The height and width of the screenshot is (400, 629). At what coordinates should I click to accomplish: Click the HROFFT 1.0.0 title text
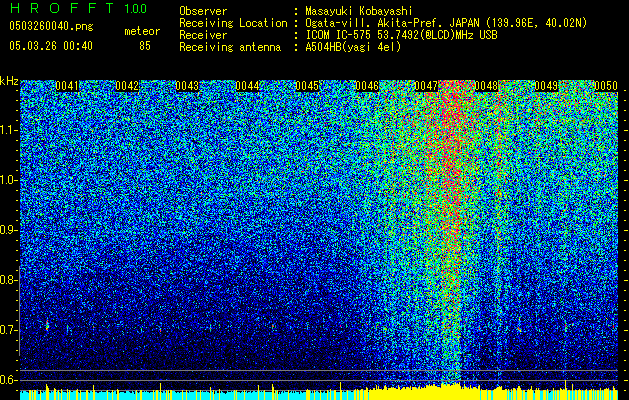tap(78, 8)
